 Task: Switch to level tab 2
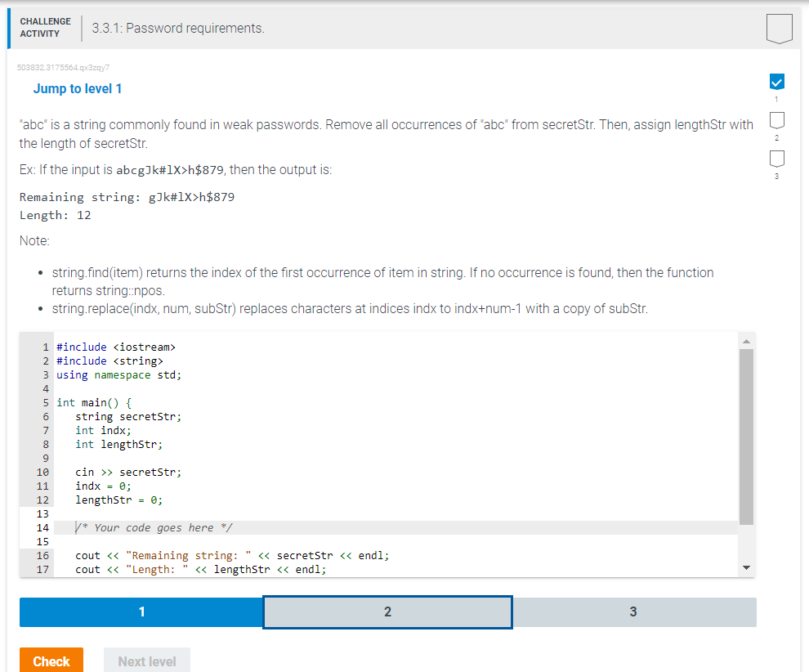(x=387, y=612)
